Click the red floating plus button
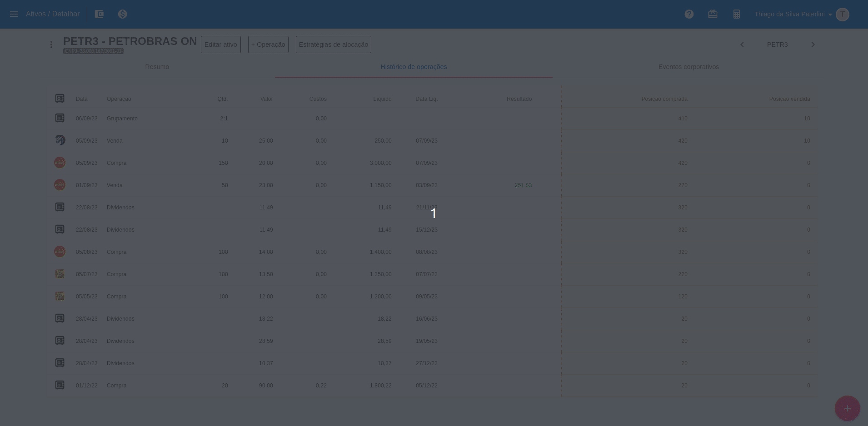Viewport: 868px width, 426px height. pyautogui.click(x=847, y=408)
